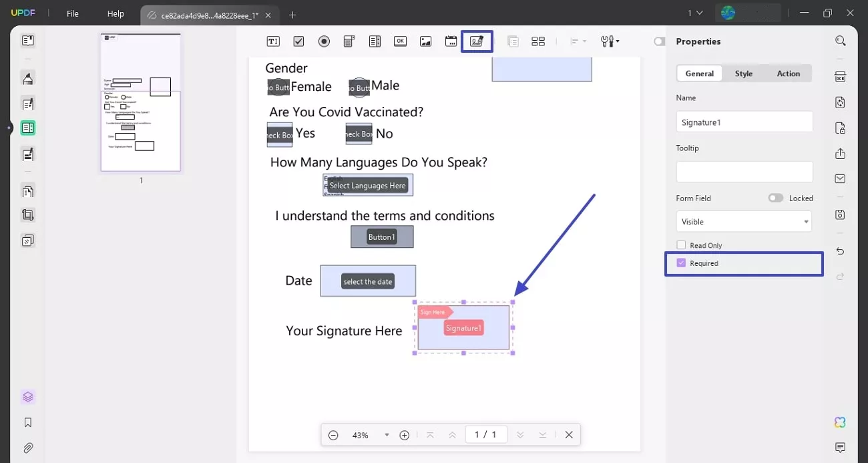Screen dimensions: 868x463
Task: Open the form tools wrench dropdown
Action: tap(610, 41)
